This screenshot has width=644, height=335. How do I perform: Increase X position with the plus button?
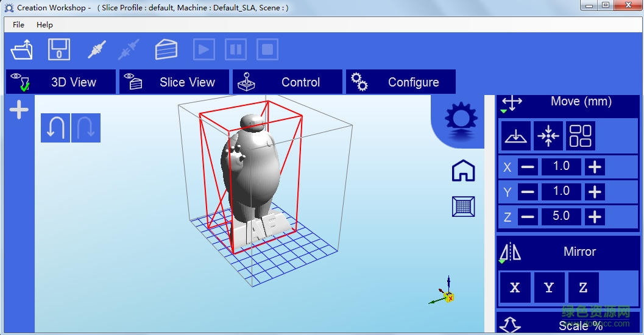(x=595, y=167)
